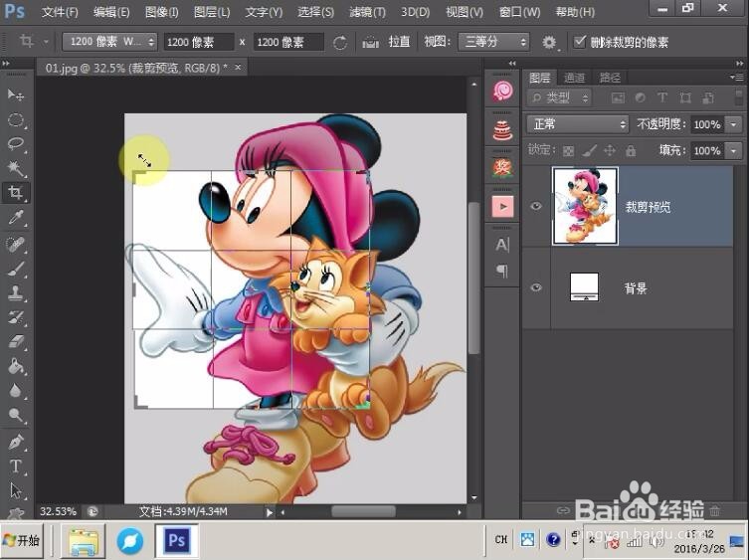Expand status bar info arrow

point(270,512)
